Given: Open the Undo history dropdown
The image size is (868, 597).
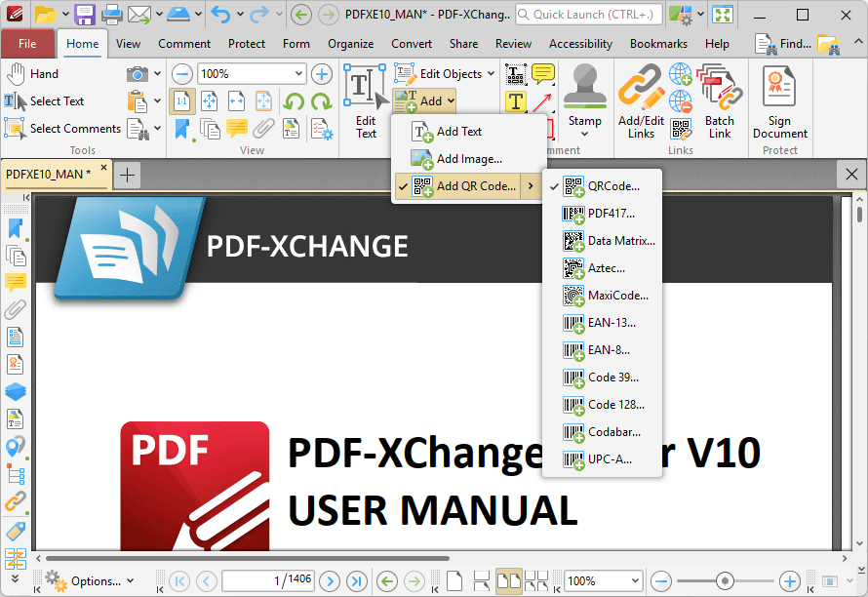Looking at the screenshot, I should (x=240, y=15).
